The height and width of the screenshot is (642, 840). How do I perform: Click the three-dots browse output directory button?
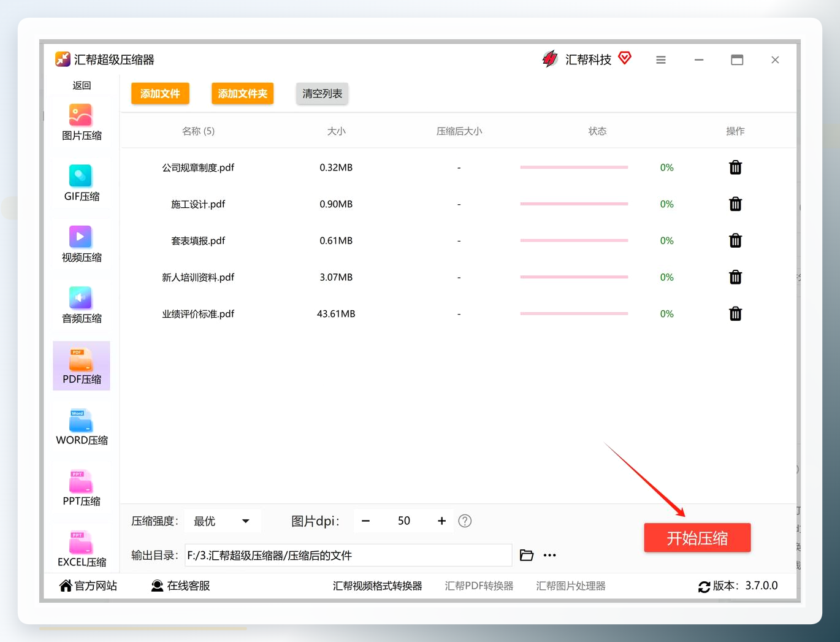click(549, 556)
